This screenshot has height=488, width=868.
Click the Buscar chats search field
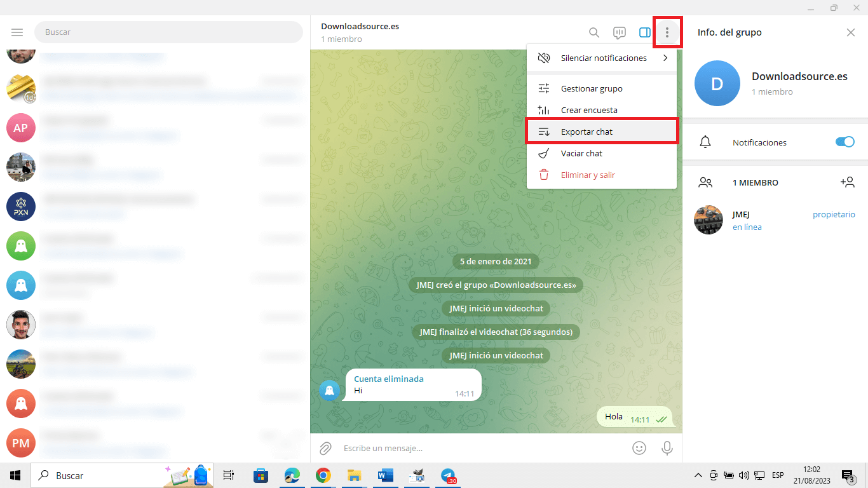click(x=168, y=32)
